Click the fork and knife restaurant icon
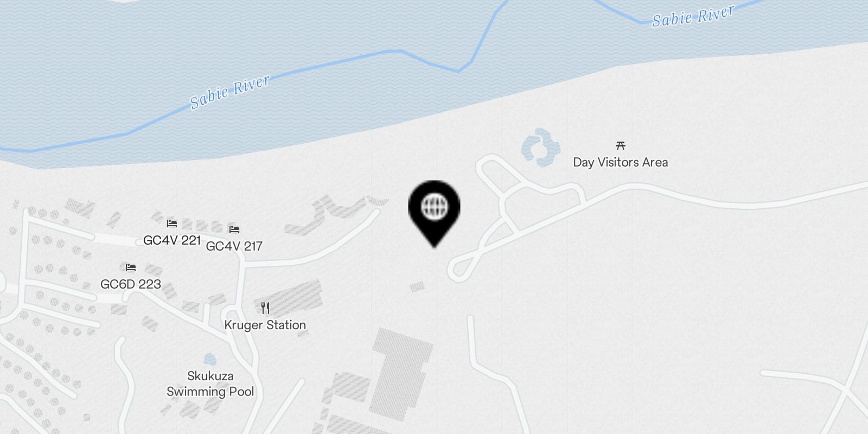 265,308
